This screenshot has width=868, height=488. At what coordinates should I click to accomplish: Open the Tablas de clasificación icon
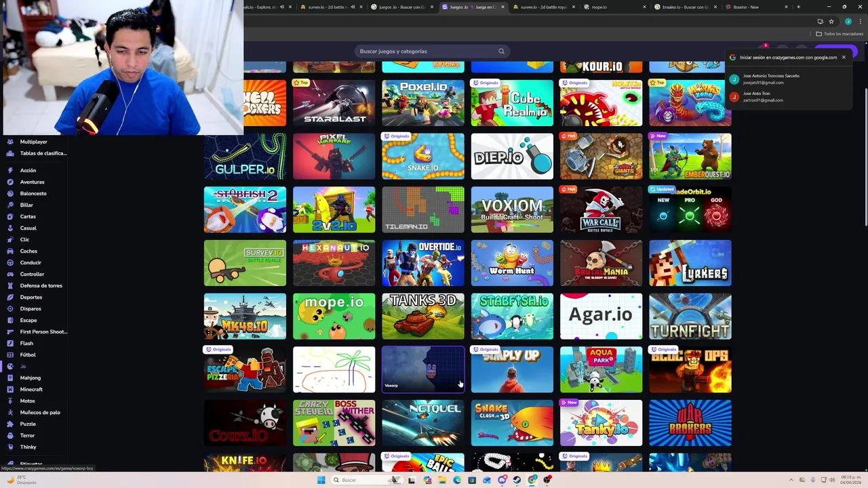[x=10, y=153]
